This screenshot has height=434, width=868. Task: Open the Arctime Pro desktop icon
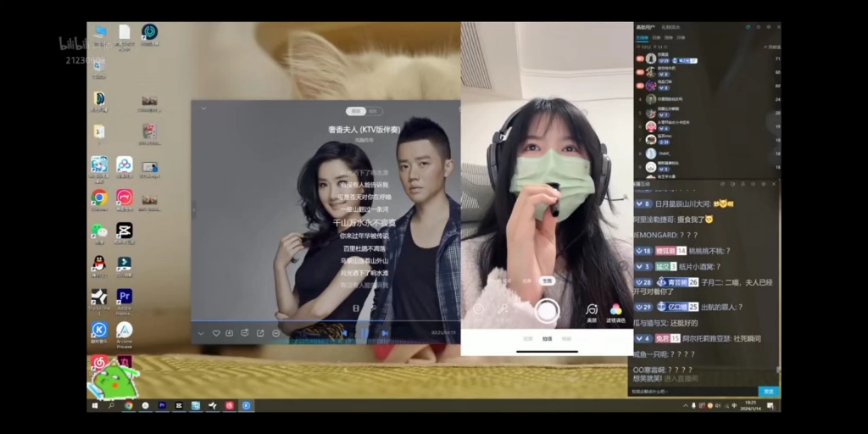(x=125, y=335)
